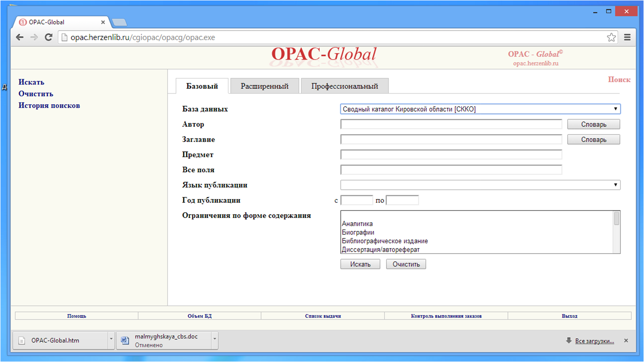
Task: Close the OPAC-Global browser tab
Action: pos(103,22)
